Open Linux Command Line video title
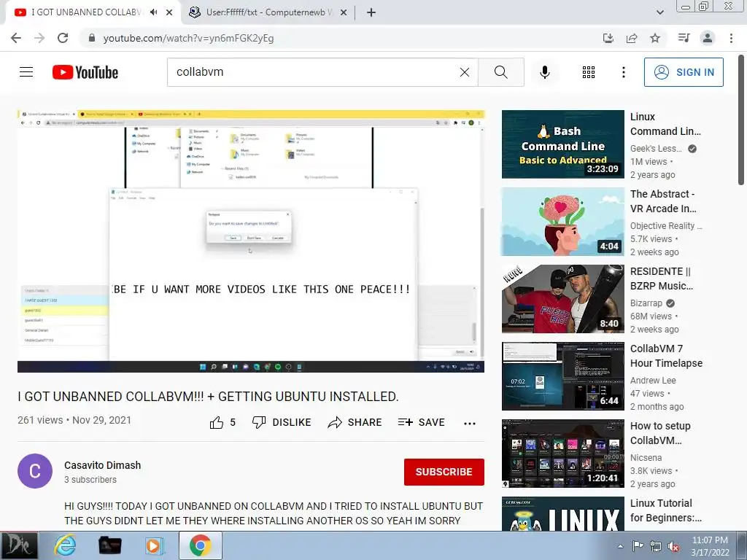 tap(665, 124)
